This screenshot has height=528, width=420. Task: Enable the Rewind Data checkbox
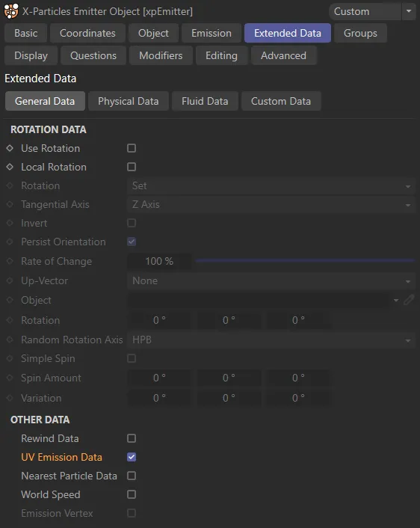tap(132, 438)
